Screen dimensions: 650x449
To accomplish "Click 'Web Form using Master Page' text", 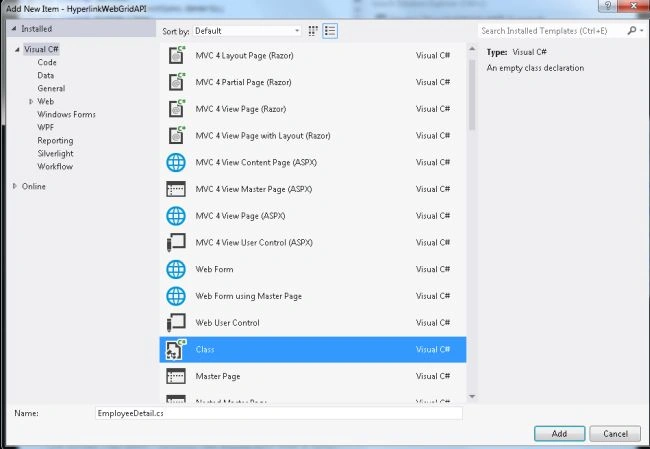I will (x=248, y=296).
